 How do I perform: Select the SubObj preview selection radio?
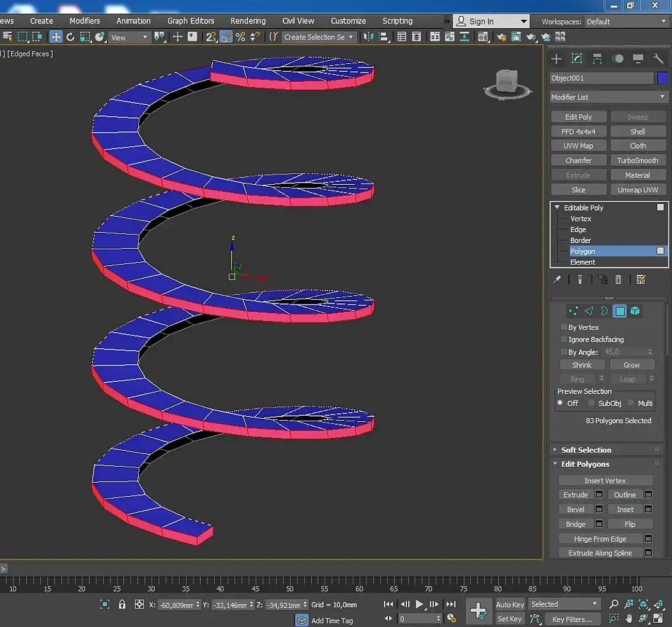(x=592, y=403)
